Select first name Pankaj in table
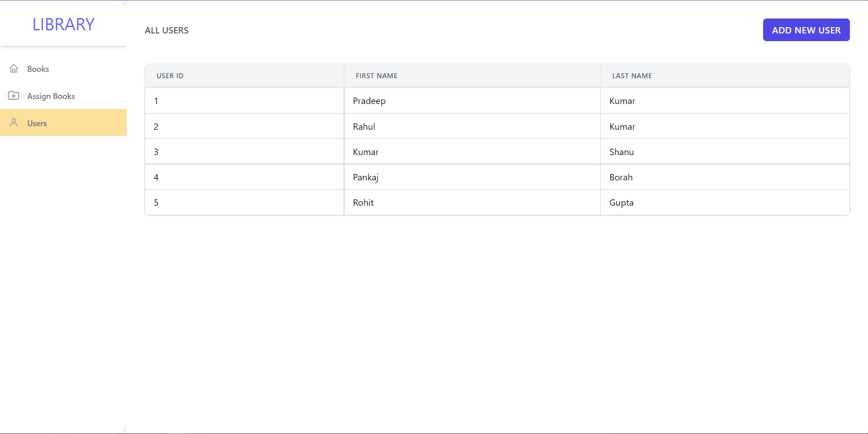868x434 pixels. pyautogui.click(x=365, y=177)
